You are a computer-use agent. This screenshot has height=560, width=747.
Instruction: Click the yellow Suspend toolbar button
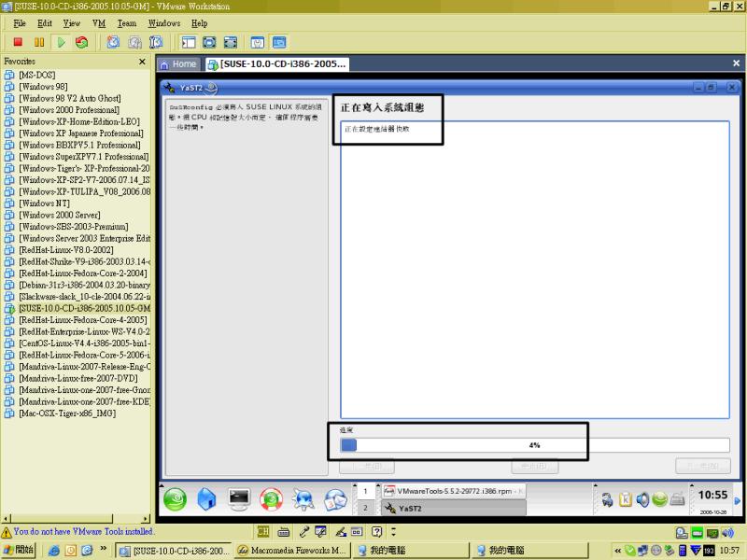(39, 42)
